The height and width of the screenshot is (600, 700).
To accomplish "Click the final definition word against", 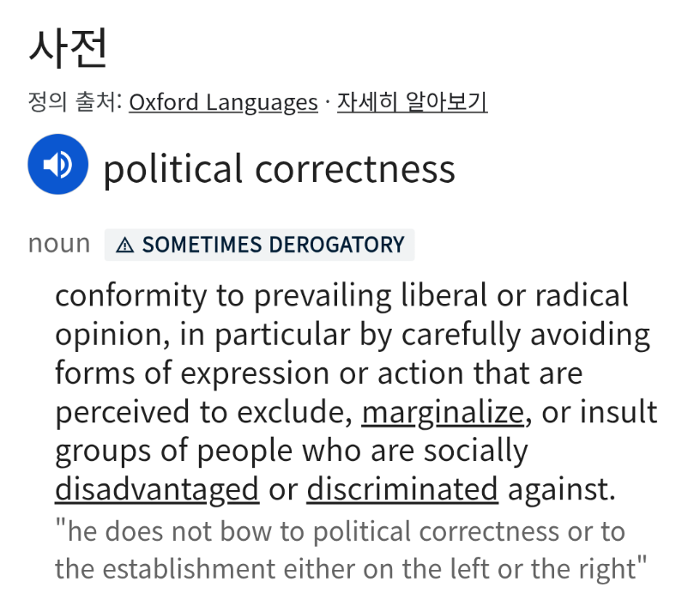I will click(x=562, y=490).
